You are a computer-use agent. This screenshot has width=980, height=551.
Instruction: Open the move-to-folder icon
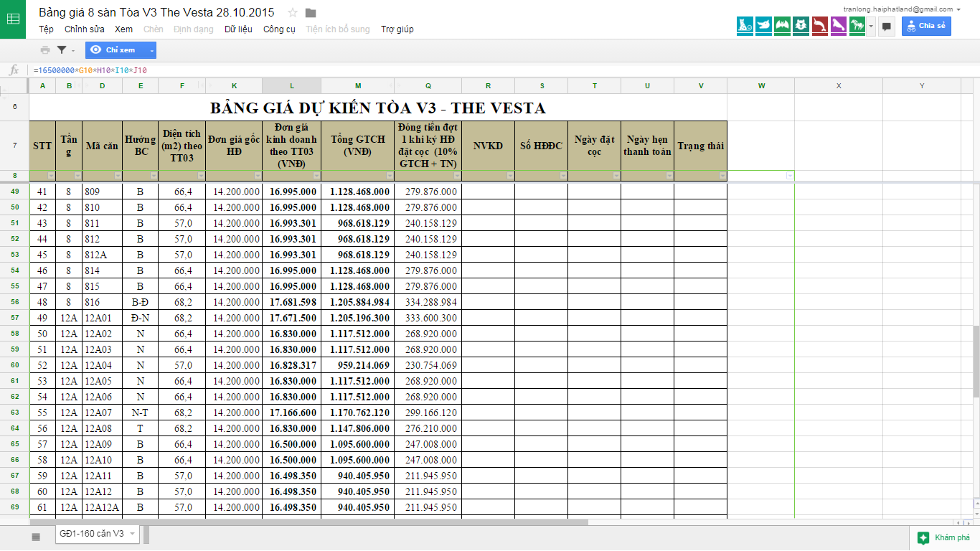point(311,13)
